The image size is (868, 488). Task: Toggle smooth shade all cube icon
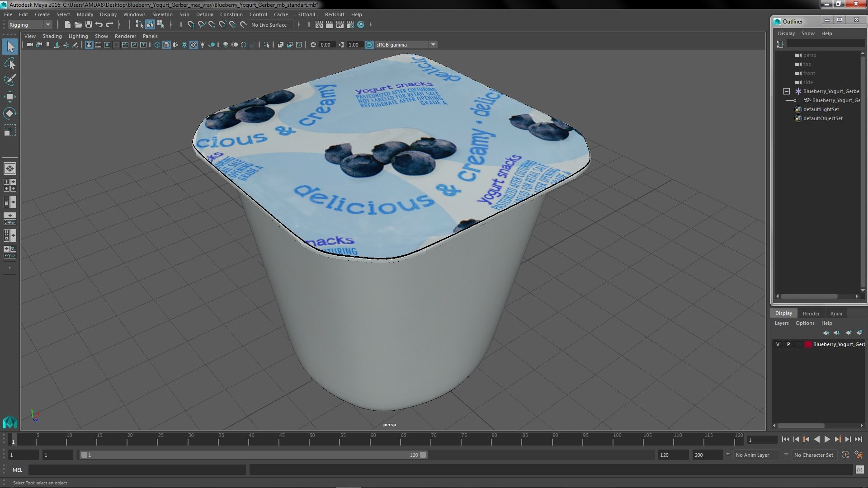[x=166, y=45]
